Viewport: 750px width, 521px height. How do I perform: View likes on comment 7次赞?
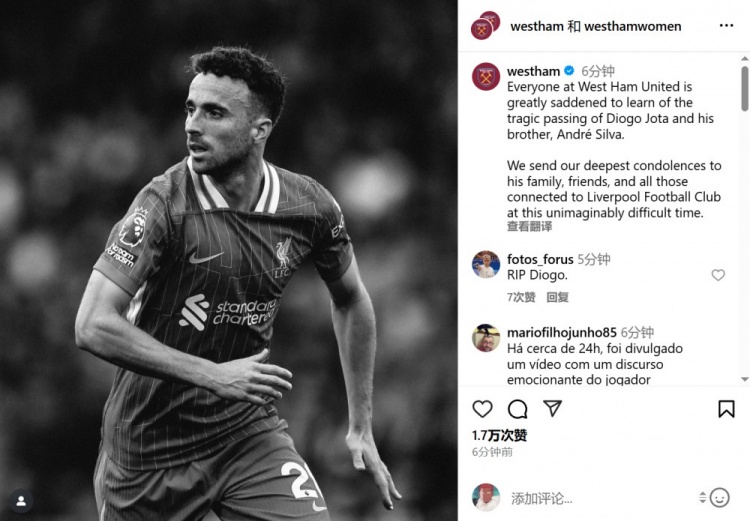click(521, 297)
